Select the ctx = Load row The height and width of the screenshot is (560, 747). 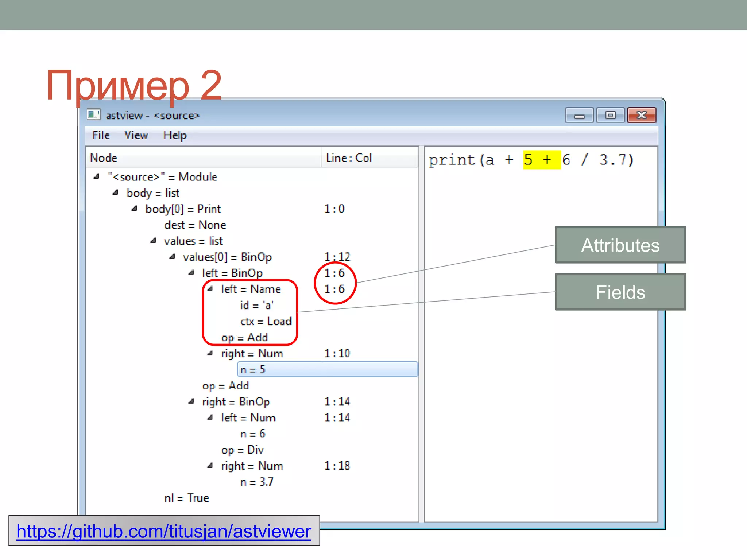(266, 321)
